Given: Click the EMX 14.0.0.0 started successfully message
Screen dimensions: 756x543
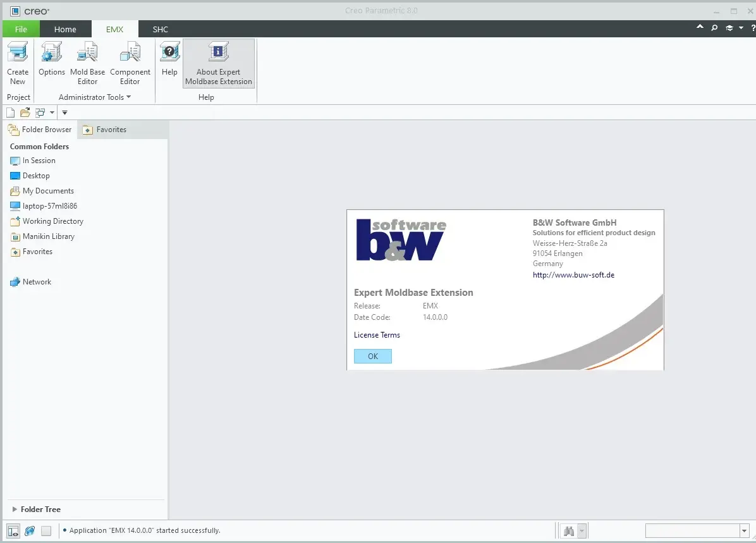Looking at the screenshot, I should (145, 530).
